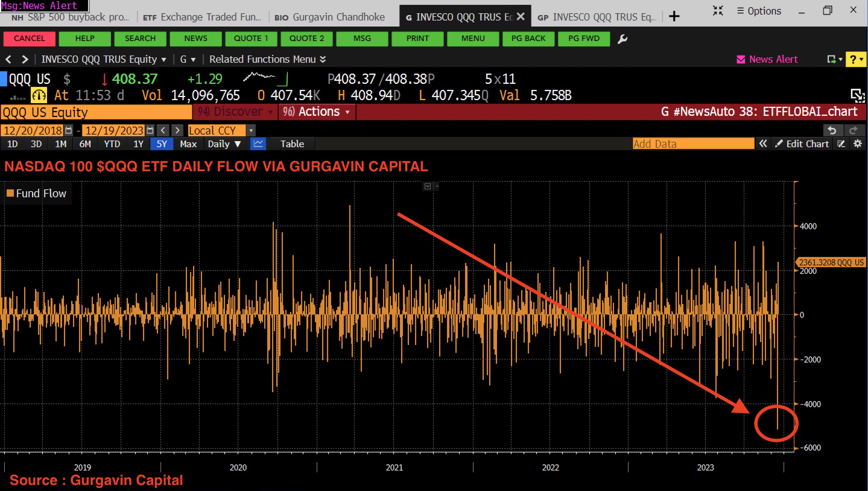
Task: Select the blue line chart view icon
Action: [x=258, y=144]
